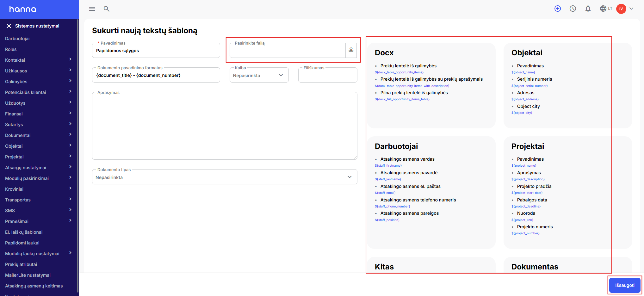644x296 pixels.
Task: Click the ${object_name} placeholder
Action: pyautogui.click(x=523, y=72)
